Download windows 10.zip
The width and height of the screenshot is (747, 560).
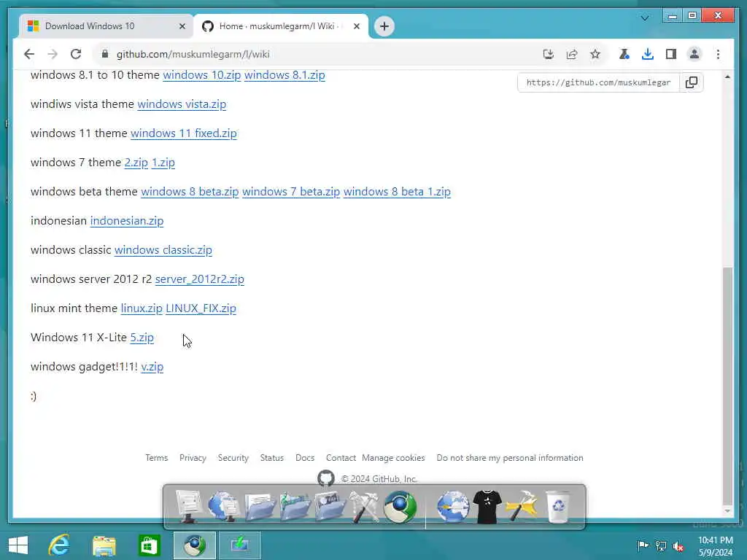pyautogui.click(x=202, y=75)
